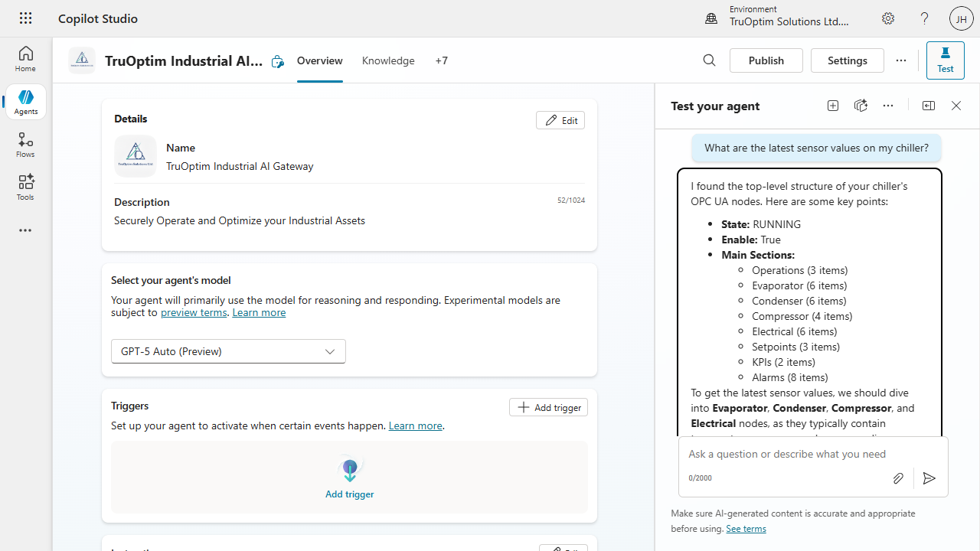The image size is (980, 551).
Task: Follow the Triggers Learn more link
Action: [416, 425]
